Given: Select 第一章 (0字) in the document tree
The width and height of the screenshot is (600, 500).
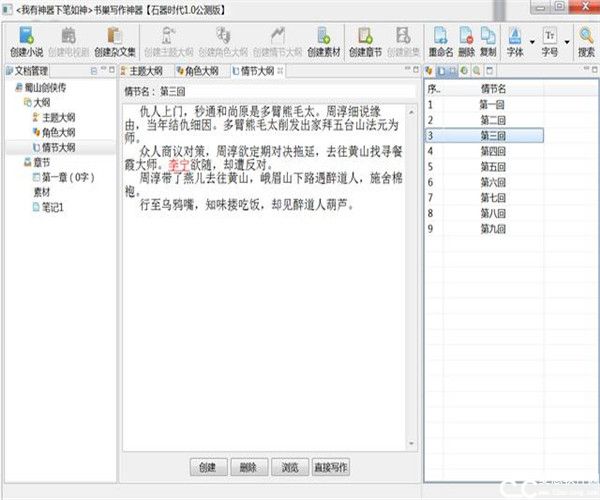Looking at the screenshot, I should pos(67,177).
